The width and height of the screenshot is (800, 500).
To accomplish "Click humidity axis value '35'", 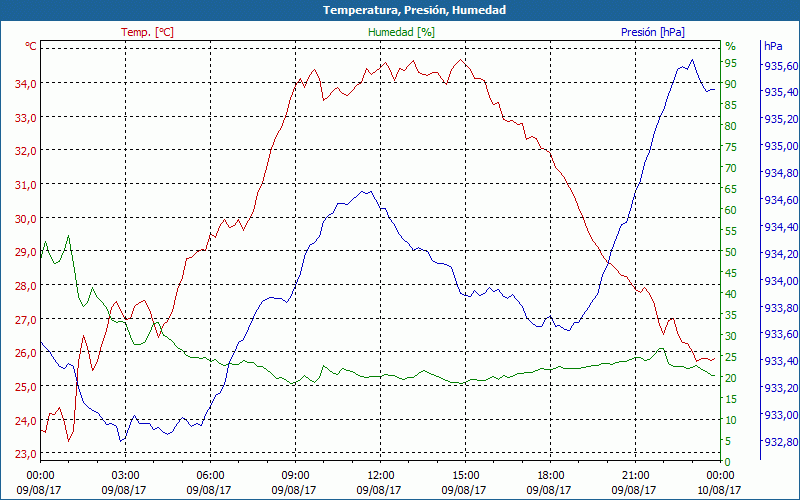I will [731, 315].
